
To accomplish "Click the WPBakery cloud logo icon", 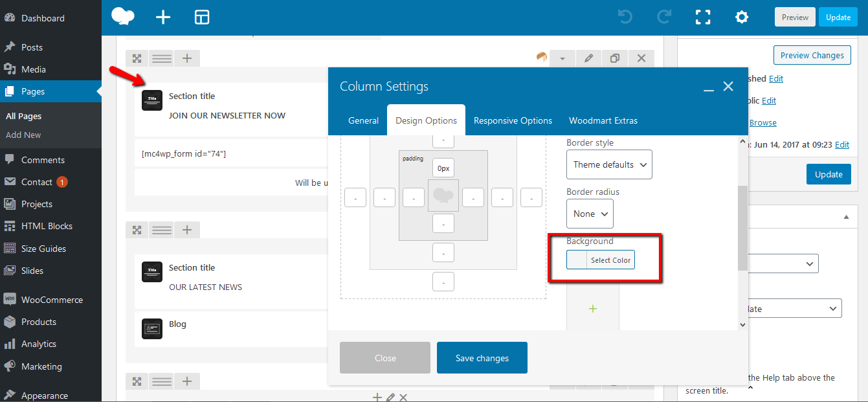I will 123,17.
